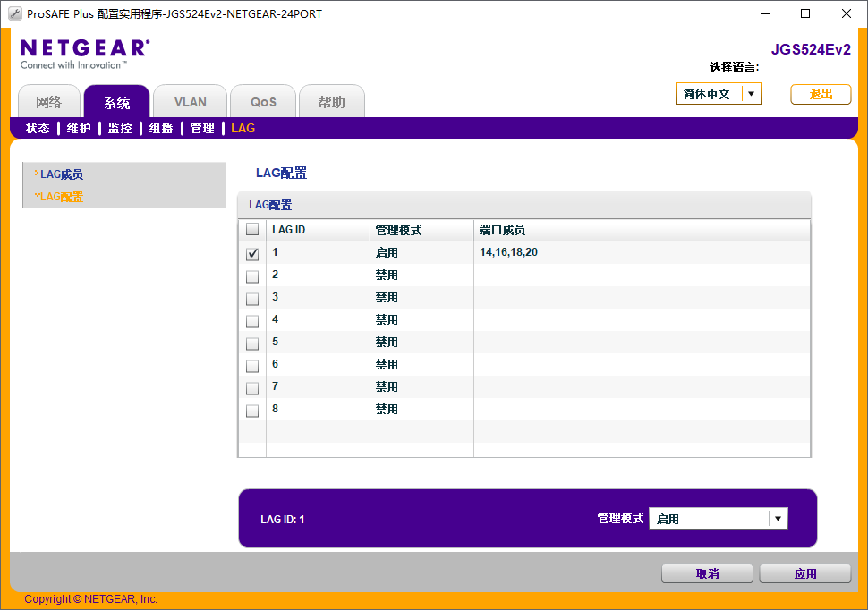The height and width of the screenshot is (610, 868).
Task: Uncheck the LAG ID 1 checkbox
Action: point(252,253)
